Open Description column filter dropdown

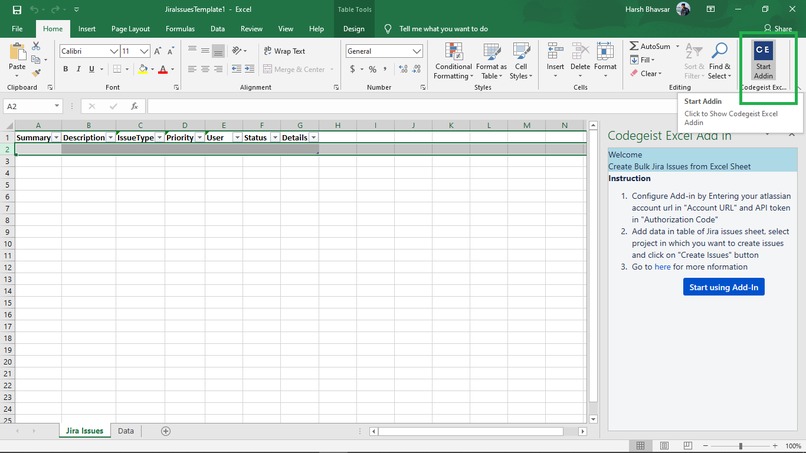(x=110, y=137)
